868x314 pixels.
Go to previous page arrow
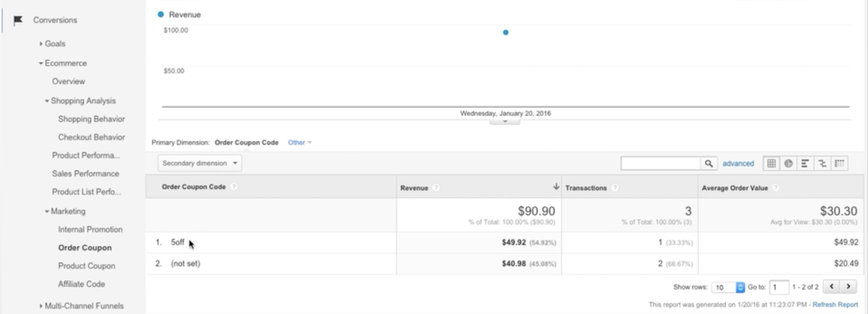832,286
